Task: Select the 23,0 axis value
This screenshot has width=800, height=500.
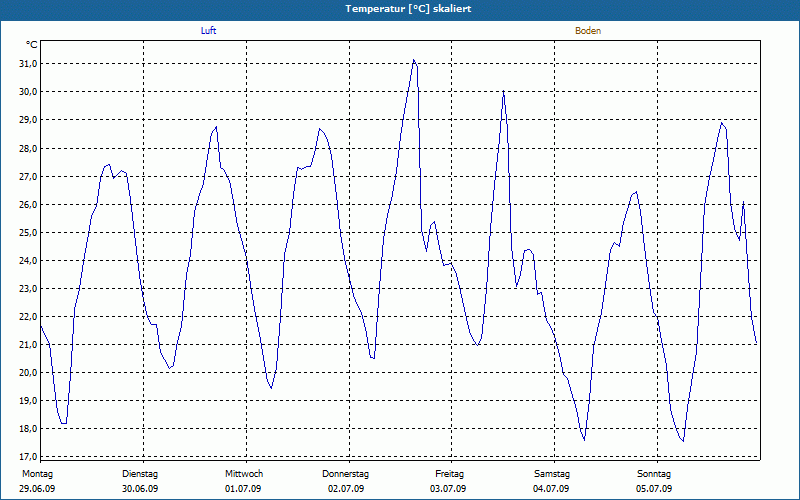Action: pos(28,289)
